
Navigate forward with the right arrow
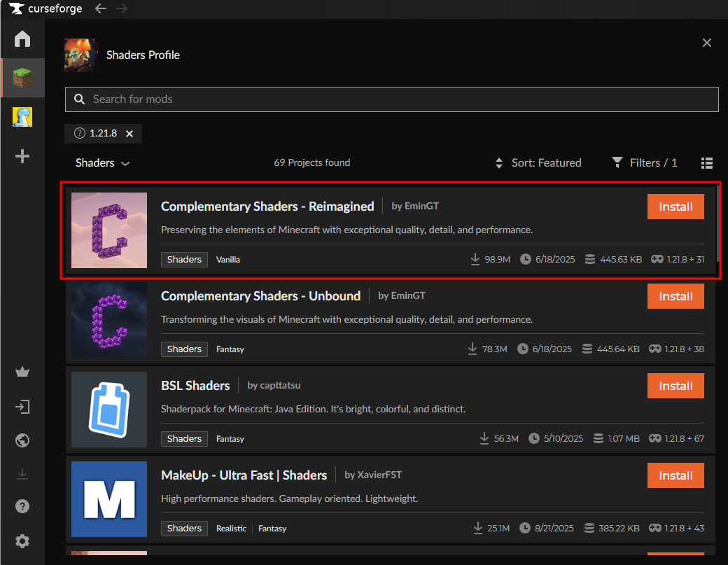click(122, 8)
